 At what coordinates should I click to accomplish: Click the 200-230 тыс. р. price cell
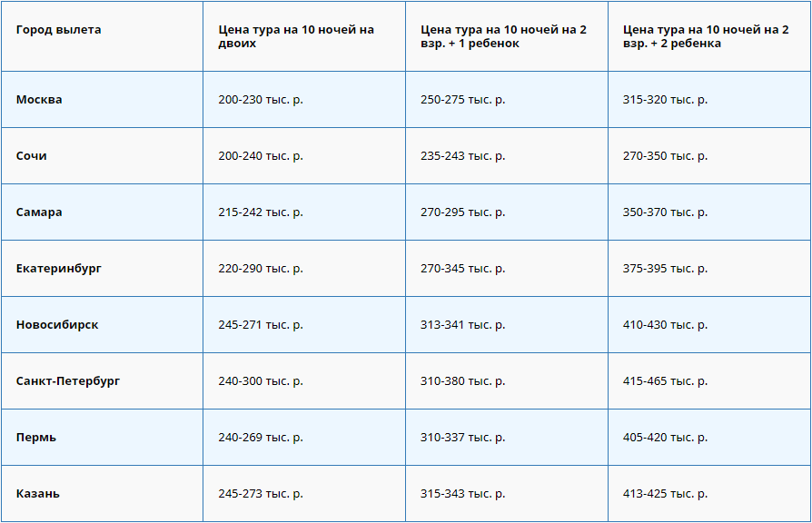pyautogui.click(x=261, y=100)
